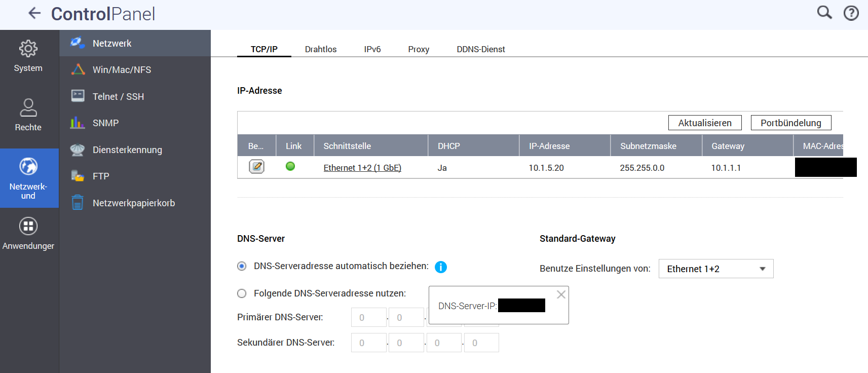Switch to the Proxy tab
This screenshot has width=868, height=373.
[x=419, y=49]
